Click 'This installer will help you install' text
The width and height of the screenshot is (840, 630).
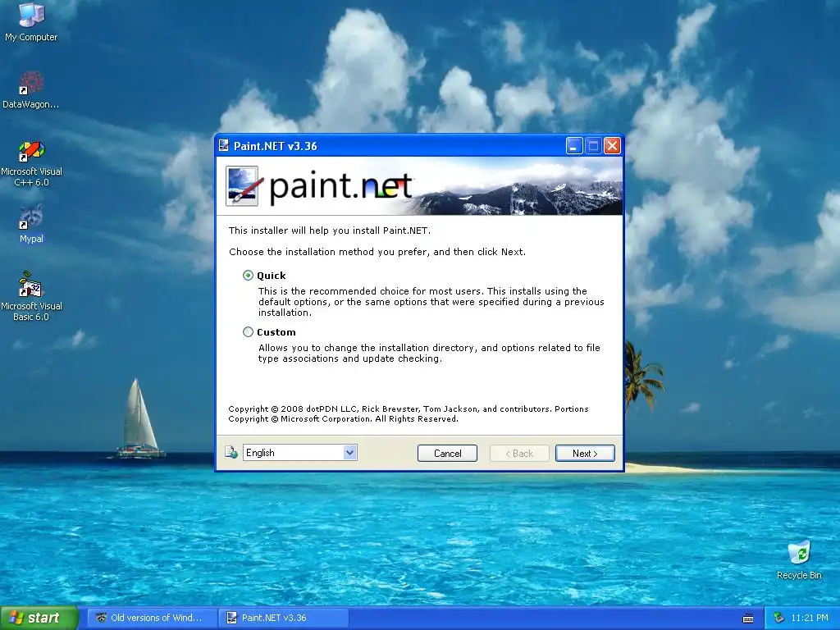[330, 231]
